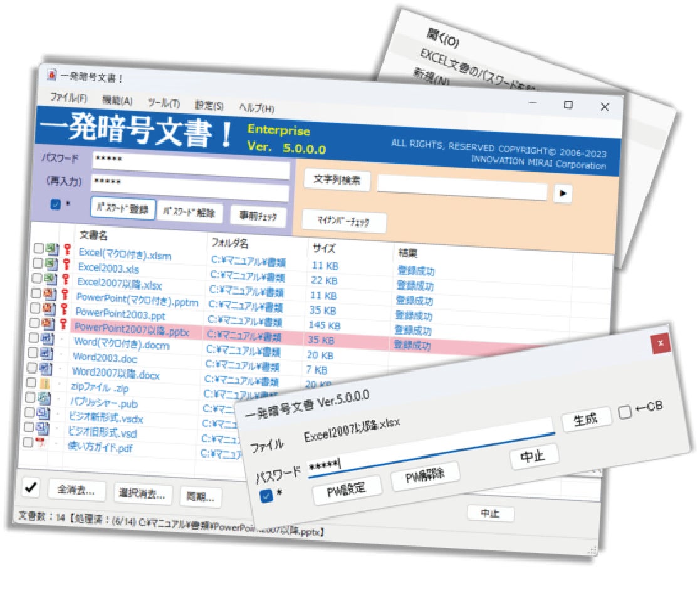The image size is (700, 613).
Task: Click the red key icon on the Excel2003.xls row
Action: [66, 265]
